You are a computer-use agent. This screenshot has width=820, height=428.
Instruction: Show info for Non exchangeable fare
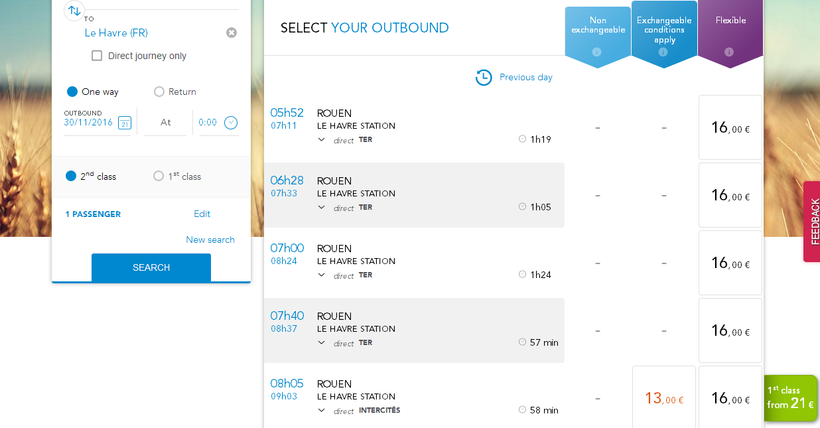(x=597, y=52)
